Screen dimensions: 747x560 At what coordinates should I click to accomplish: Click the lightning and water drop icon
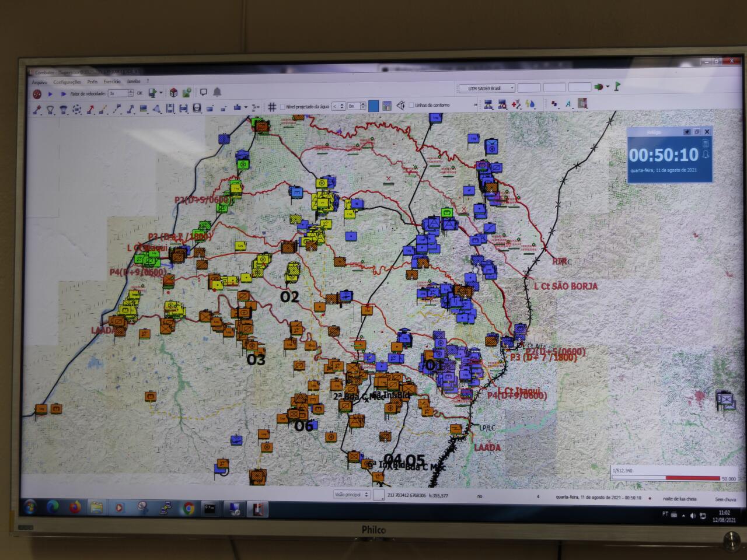530,104
